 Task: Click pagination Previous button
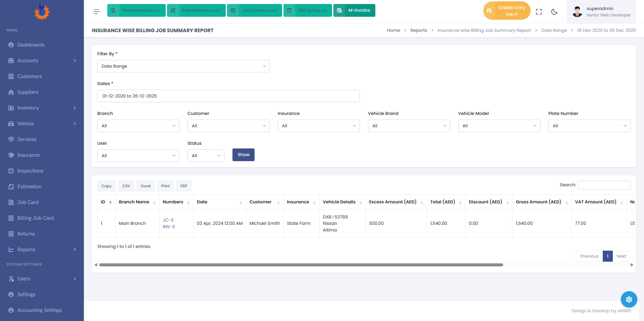(589, 256)
